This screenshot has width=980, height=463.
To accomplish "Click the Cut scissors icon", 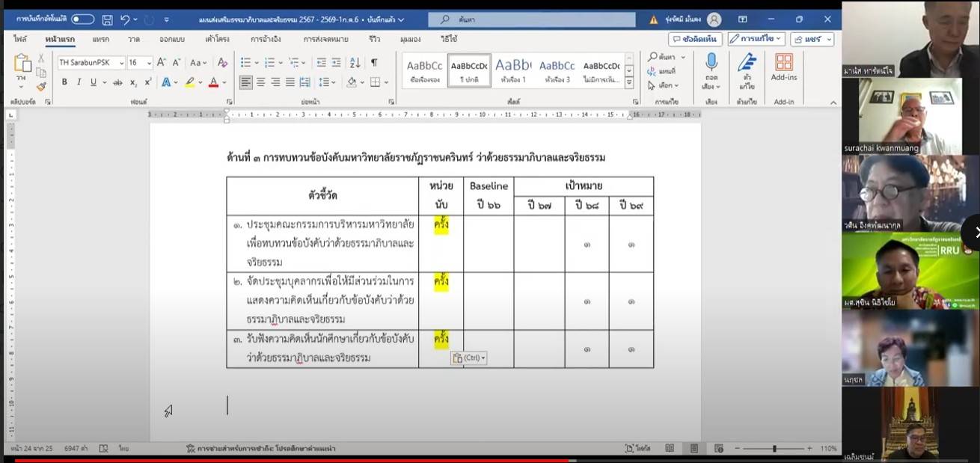I will 41,58.
